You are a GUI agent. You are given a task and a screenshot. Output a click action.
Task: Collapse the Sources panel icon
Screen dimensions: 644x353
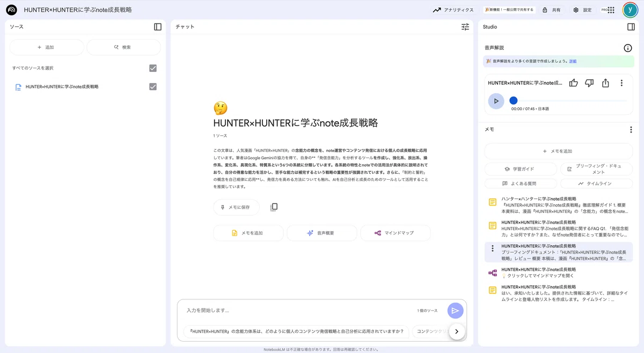point(158,27)
